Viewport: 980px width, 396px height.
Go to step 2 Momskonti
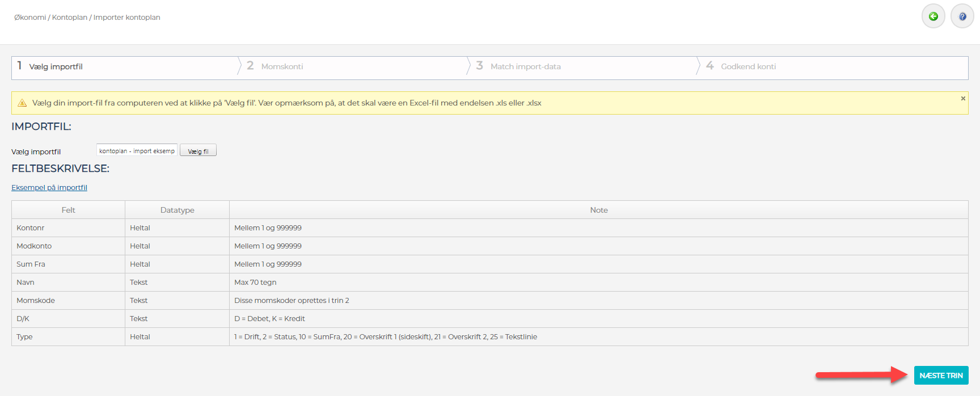(x=282, y=67)
